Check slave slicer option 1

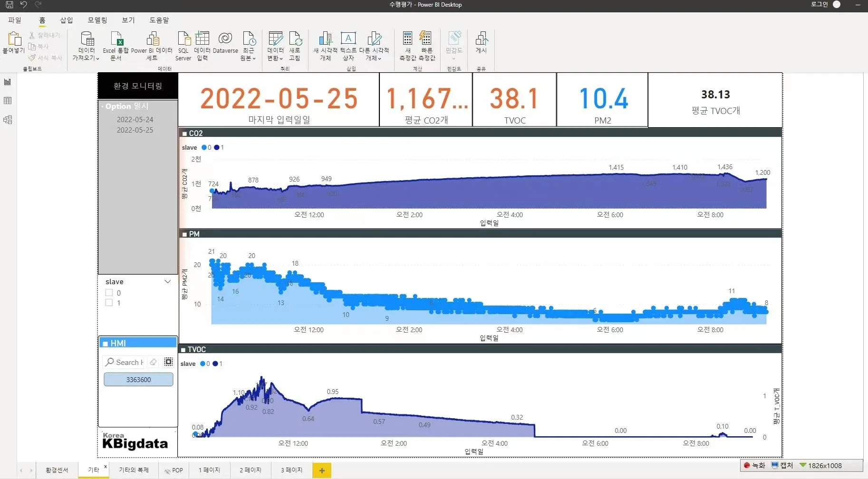(109, 303)
